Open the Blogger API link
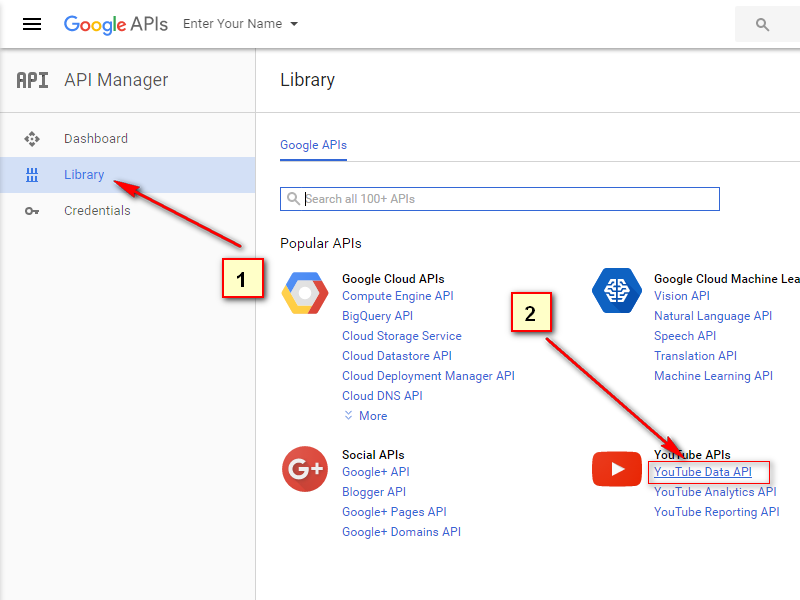Image resolution: width=800 pixels, height=600 pixels. point(373,492)
